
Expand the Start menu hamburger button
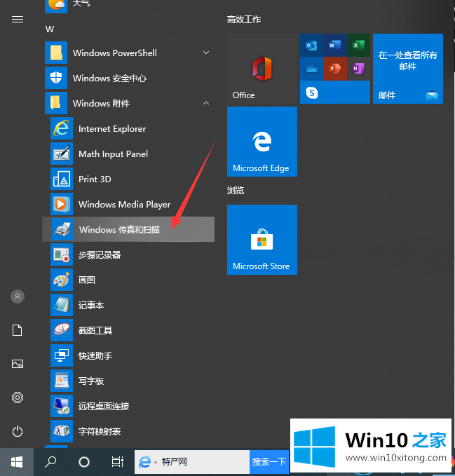pyautogui.click(x=18, y=20)
